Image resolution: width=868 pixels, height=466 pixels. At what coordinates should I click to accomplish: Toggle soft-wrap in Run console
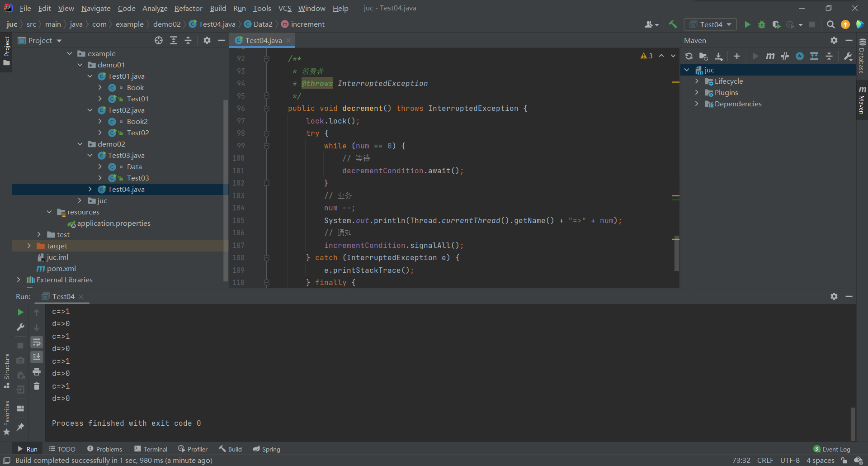tap(37, 342)
